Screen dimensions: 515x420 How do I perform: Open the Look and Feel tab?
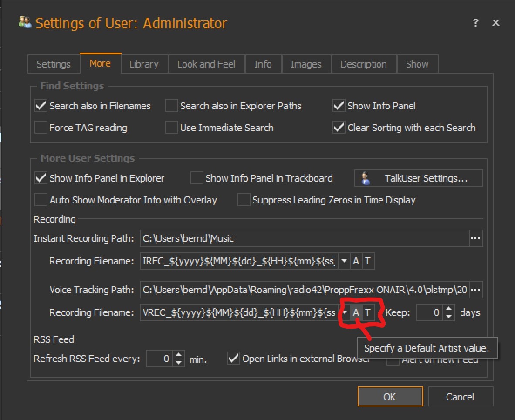coord(206,64)
